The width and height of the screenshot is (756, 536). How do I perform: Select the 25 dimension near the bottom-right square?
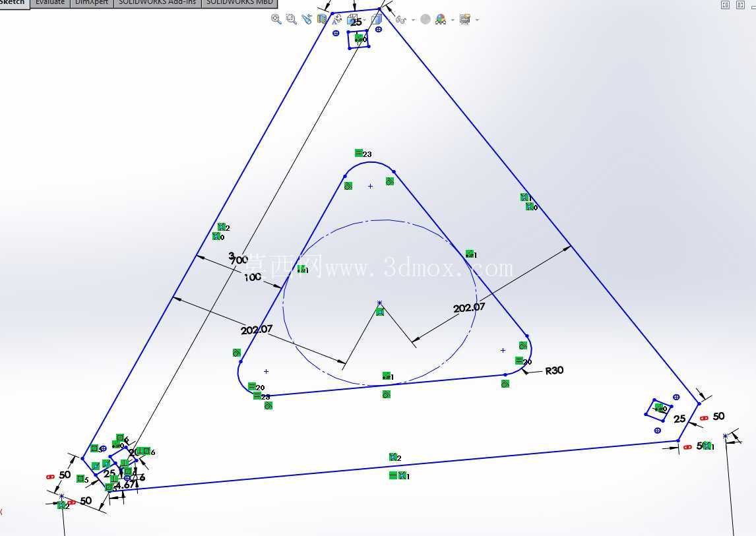pos(680,419)
